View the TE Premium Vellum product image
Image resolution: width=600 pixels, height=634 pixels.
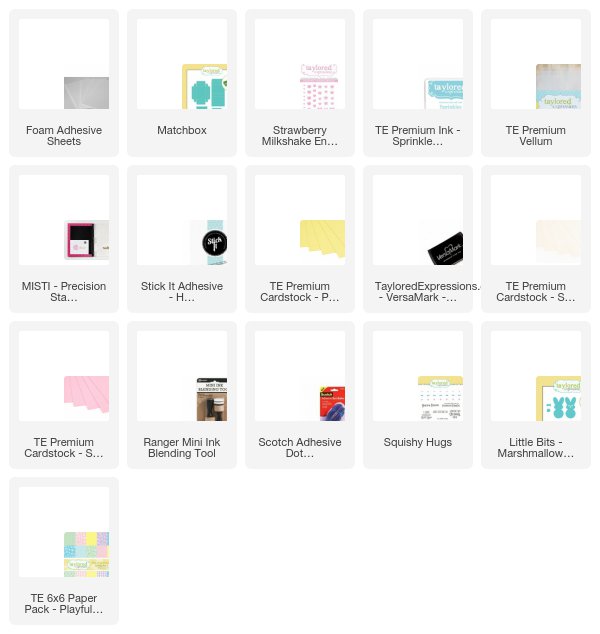pyautogui.click(x=558, y=87)
